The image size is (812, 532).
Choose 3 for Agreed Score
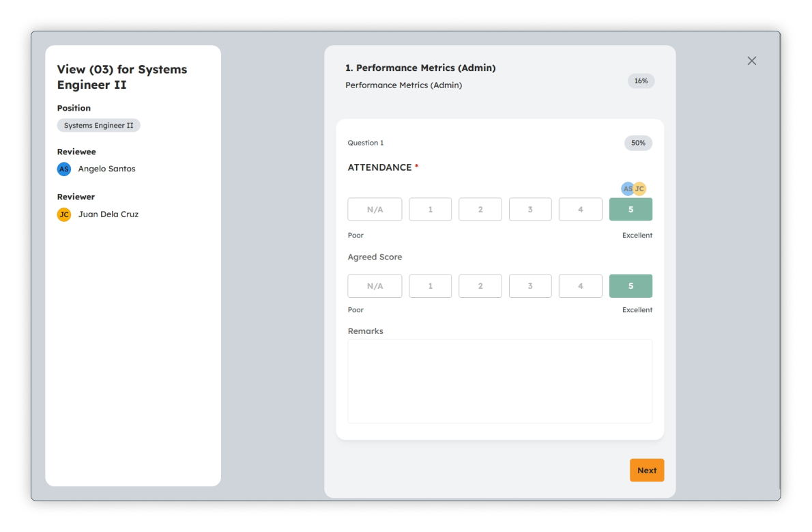(530, 285)
